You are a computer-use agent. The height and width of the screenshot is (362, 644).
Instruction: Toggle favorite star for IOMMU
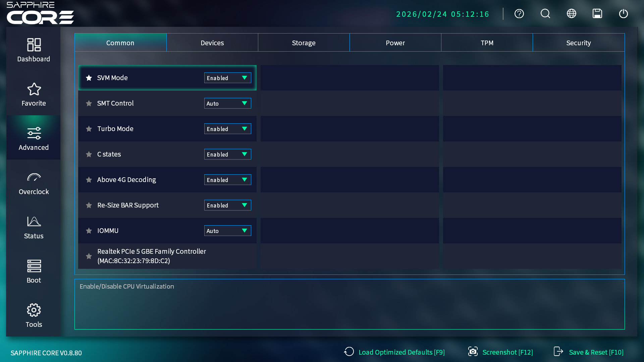click(x=89, y=231)
